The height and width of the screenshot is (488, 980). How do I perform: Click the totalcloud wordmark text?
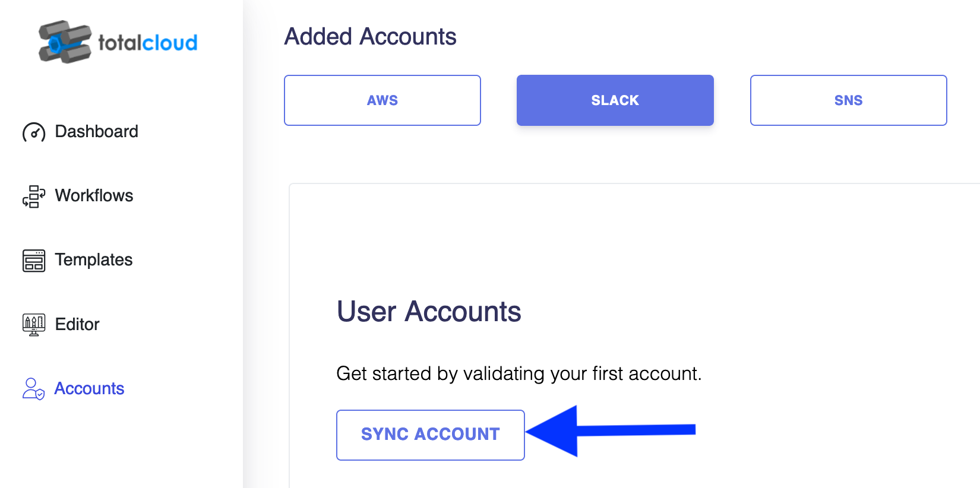(148, 43)
